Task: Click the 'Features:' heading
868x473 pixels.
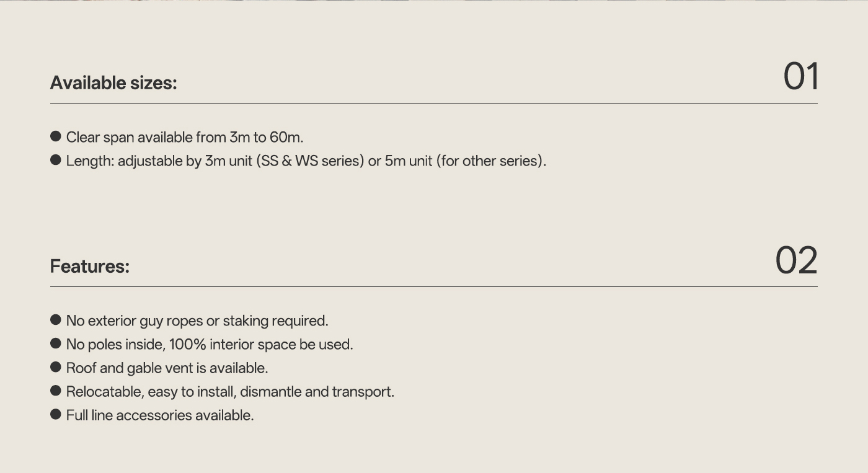Action: 90,266
